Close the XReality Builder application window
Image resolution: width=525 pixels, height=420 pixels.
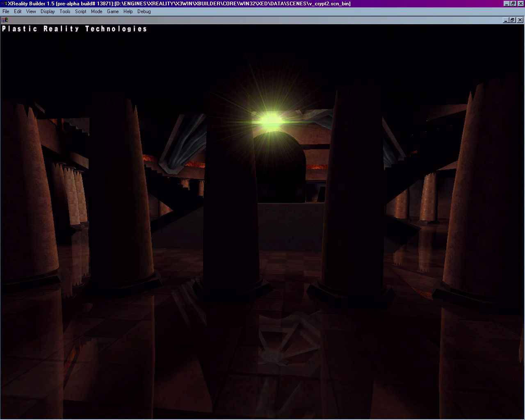[x=520, y=4]
